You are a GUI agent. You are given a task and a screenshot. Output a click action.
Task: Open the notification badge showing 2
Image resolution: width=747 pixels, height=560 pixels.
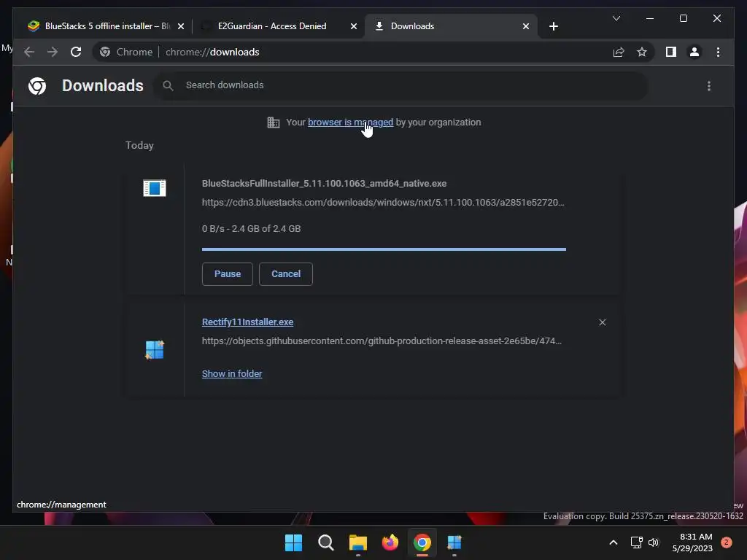(727, 542)
